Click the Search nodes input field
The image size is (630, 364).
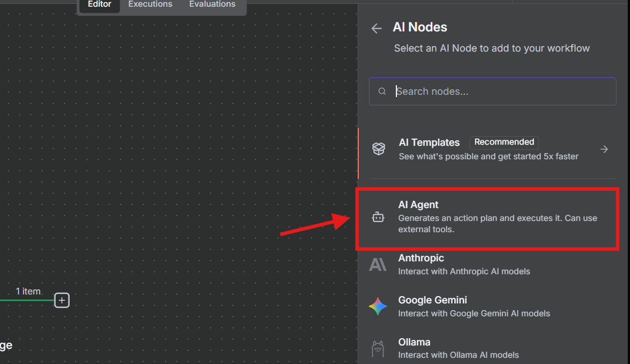click(492, 91)
